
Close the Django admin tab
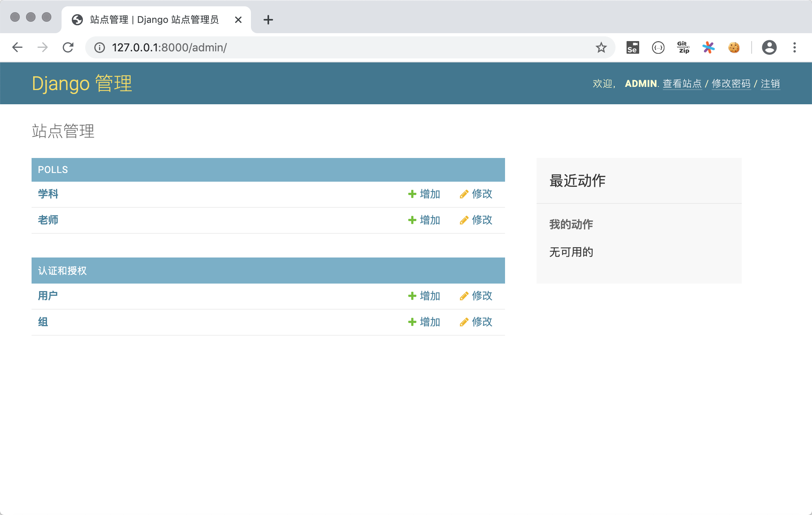pos(238,20)
